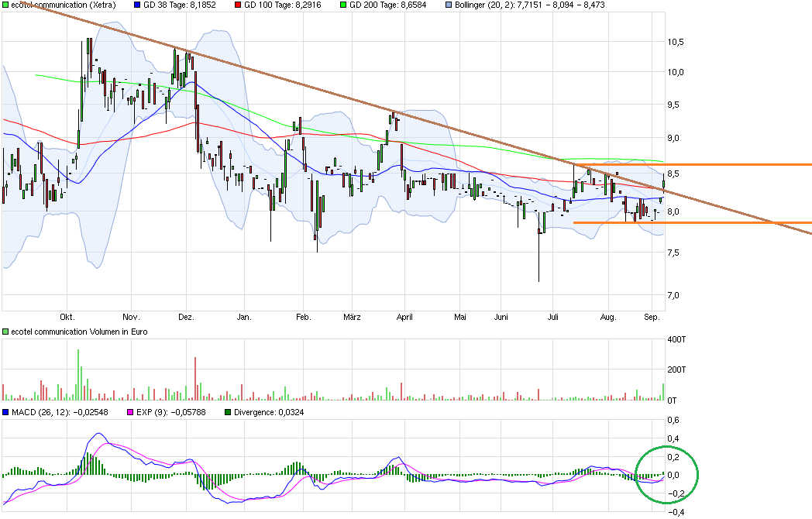This screenshot has width=812, height=519.
Task: Click the green GD 200 Tage legend swatch
Action: point(343,5)
